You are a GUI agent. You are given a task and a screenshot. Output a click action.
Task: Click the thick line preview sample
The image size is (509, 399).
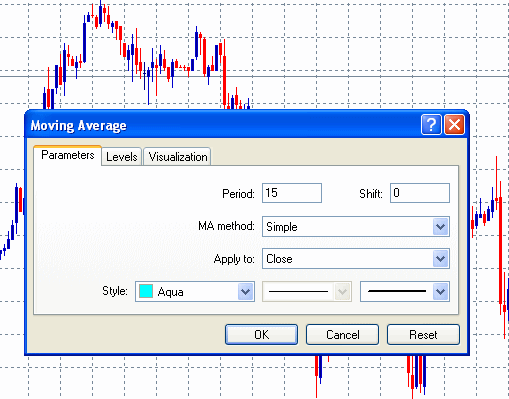point(397,291)
